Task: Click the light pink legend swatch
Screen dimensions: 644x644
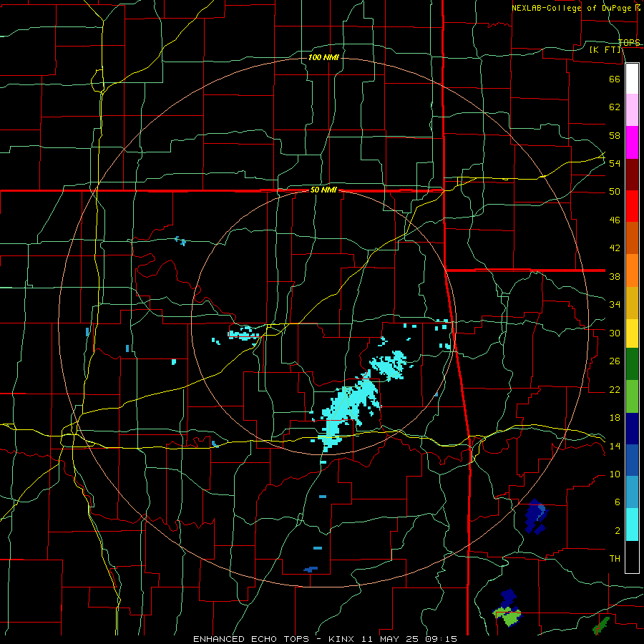Action: 632,110
